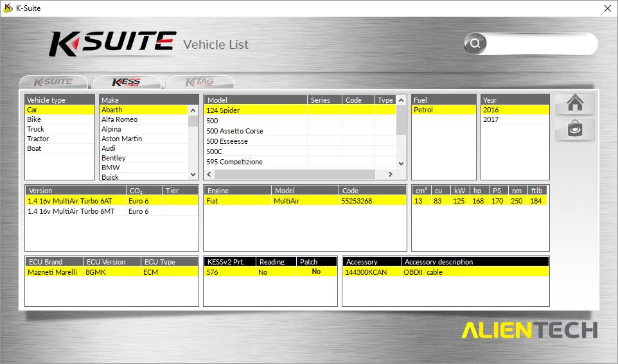Image resolution: width=618 pixels, height=364 pixels.
Task: Choose 500 Assetto Corse model
Action: (234, 131)
